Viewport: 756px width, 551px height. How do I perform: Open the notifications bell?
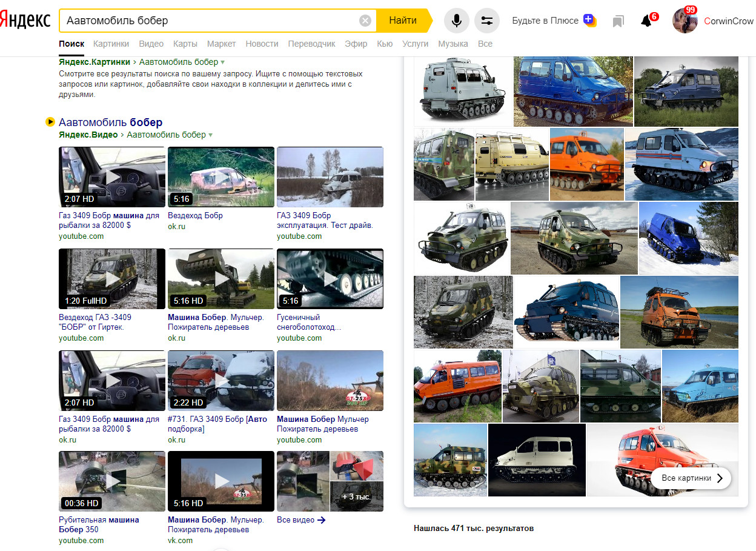(646, 21)
